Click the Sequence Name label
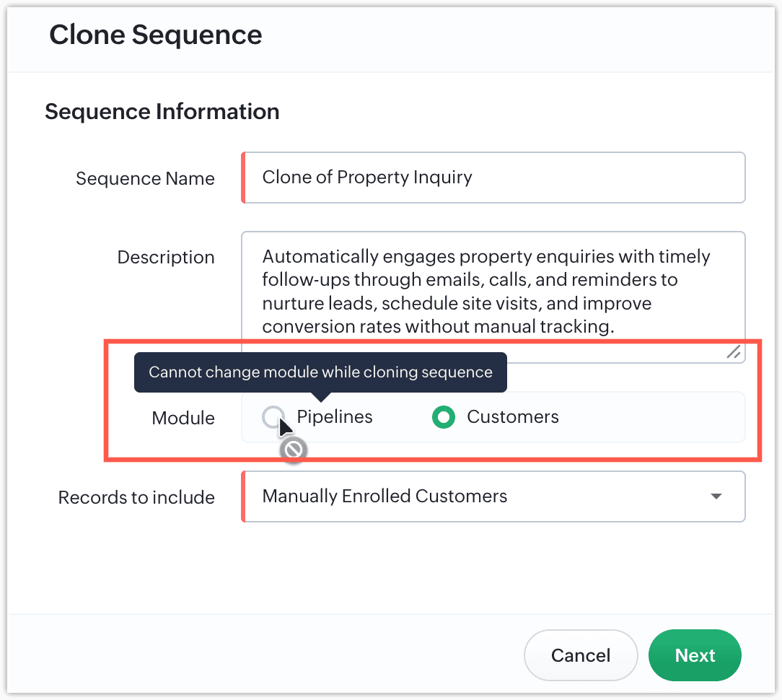 tap(145, 179)
